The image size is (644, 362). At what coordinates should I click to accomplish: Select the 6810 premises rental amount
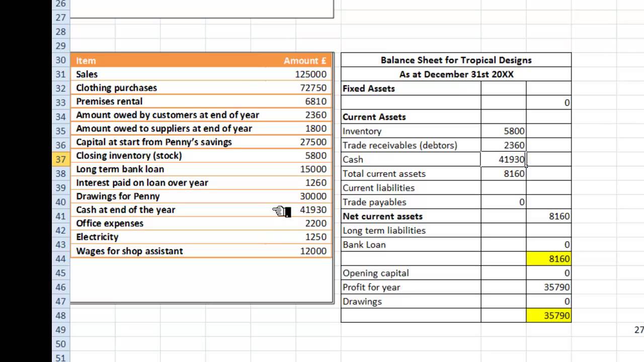[315, 101]
